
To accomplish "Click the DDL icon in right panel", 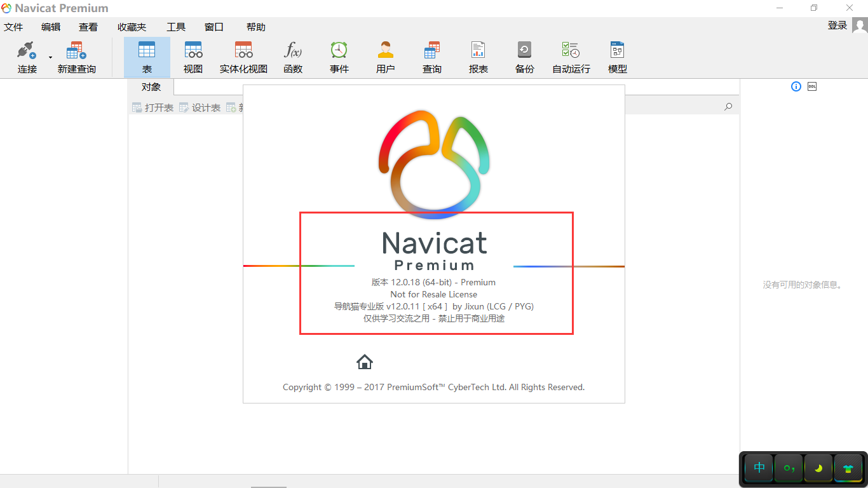I will 812,86.
